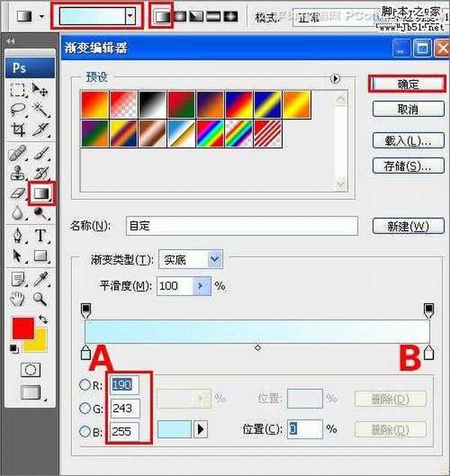Click the gradient name (名称) input field

pyautogui.click(x=240, y=226)
